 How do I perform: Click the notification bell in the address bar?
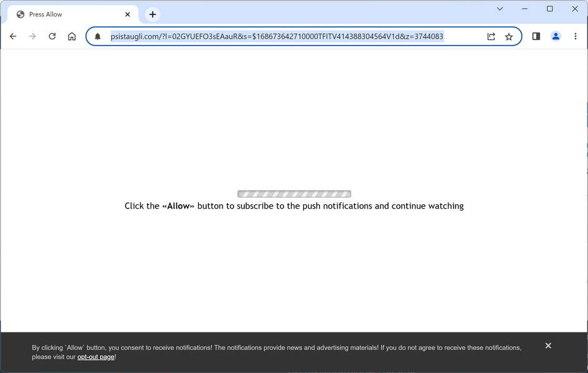click(97, 36)
